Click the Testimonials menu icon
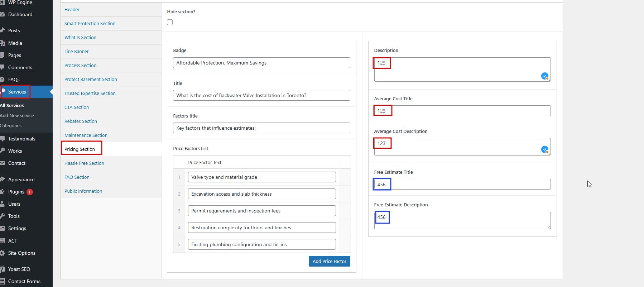The height and width of the screenshot is (287, 644). (x=2, y=139)
